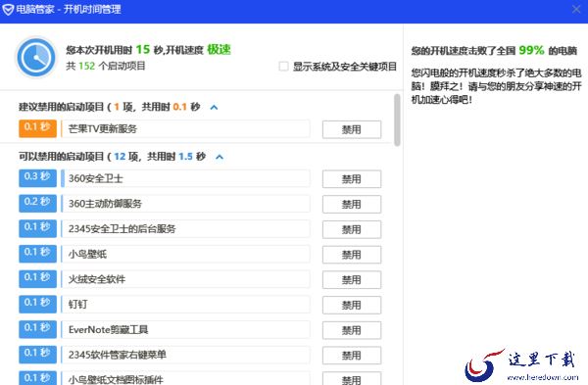Disable 360主动防御服务 startup item
Screen dimensions: 588x385
tap(352, 204)
